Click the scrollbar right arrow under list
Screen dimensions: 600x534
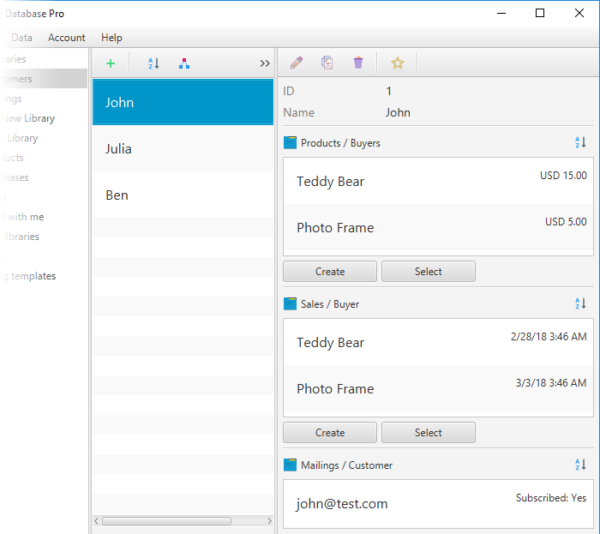[269, 521]
